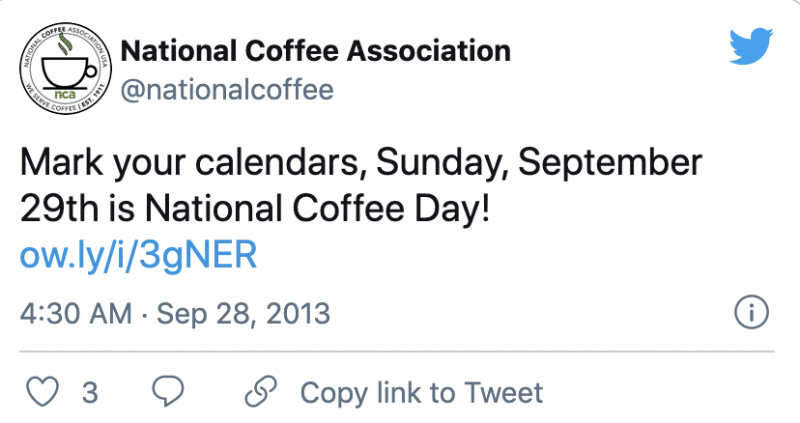Click the green nca text in logo
The height and width of the screenshot is (423, 800).
[66, 94]
